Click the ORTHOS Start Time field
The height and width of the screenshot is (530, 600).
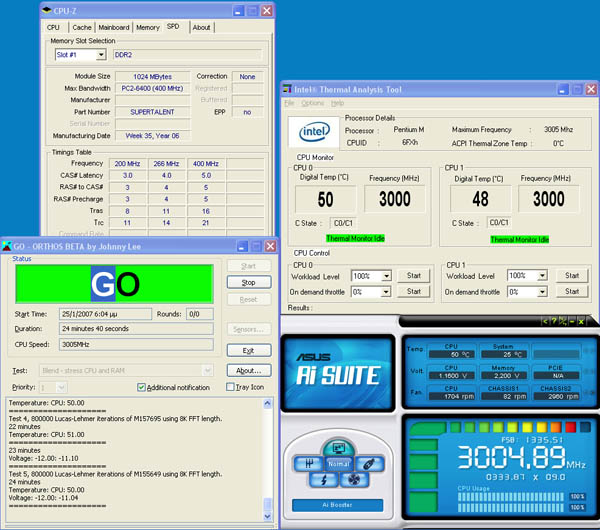tap(106, 314)
